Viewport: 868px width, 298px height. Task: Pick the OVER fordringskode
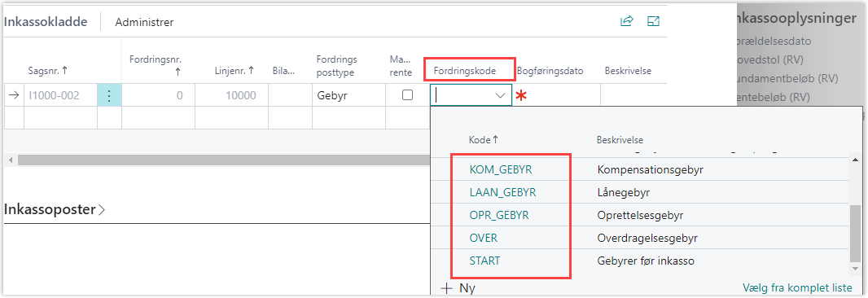tap(484, 238)
